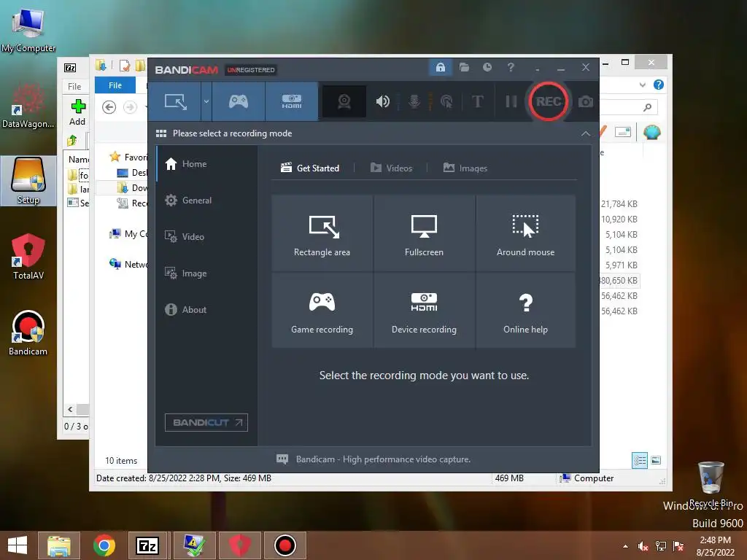Click the lock icon in the Bandicam title bar
Screen dimensions: 747x560
point(440,67)
